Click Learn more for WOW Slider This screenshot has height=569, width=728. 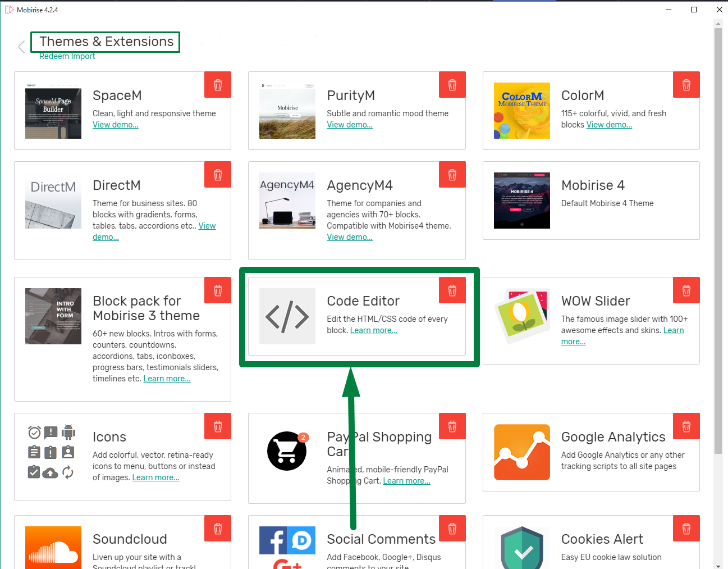[673, 330]
